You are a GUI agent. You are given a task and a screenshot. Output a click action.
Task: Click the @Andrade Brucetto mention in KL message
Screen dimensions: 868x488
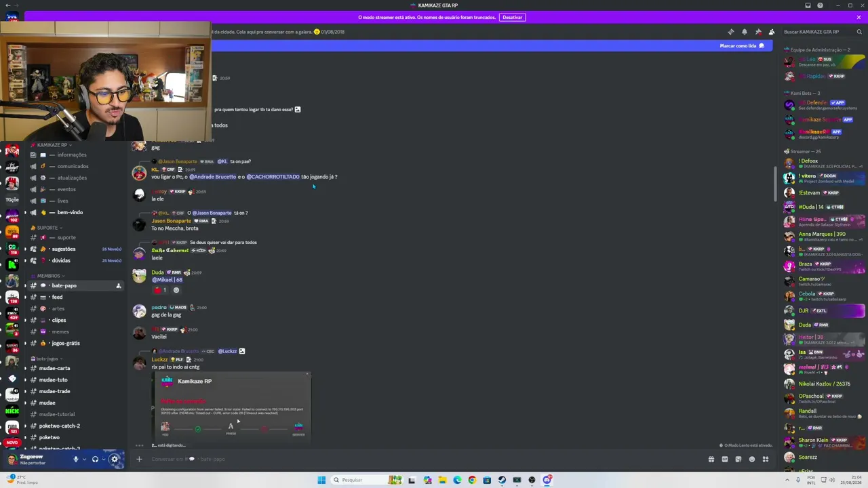[212, 176]
